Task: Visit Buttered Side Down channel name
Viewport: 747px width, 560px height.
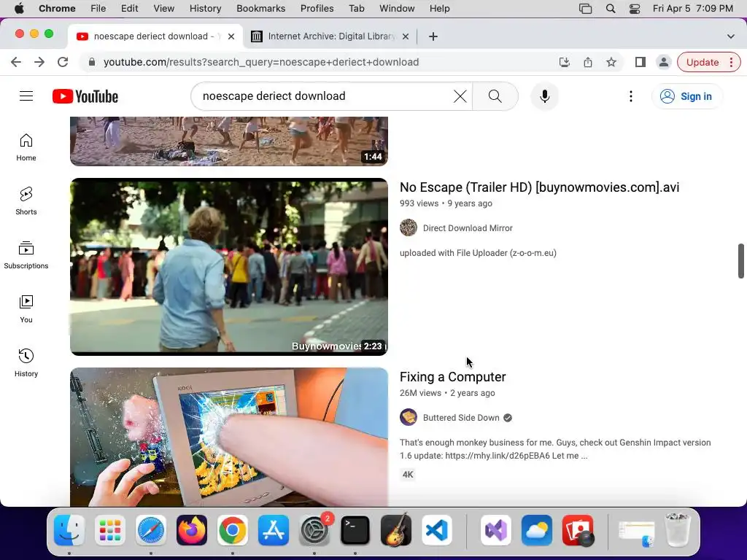Action: pyautogui.click(x=461, y=418)
